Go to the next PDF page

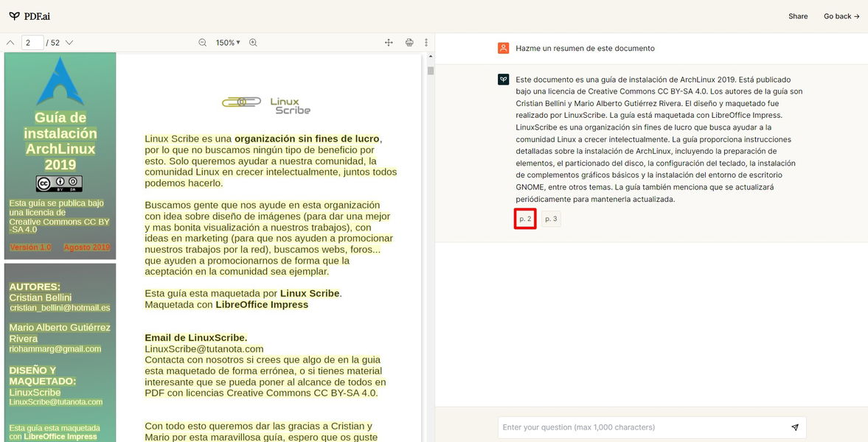point(69,43)
